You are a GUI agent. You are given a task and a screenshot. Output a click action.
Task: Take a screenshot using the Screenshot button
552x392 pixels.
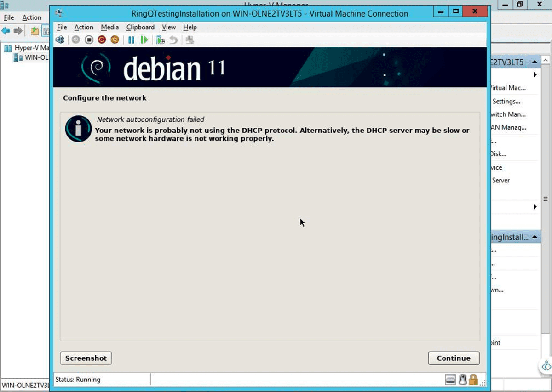(86, 358)
